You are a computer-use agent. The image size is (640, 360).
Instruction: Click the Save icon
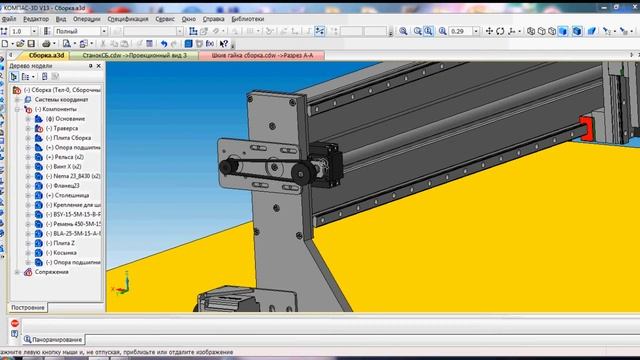click(x=31, y=43)
